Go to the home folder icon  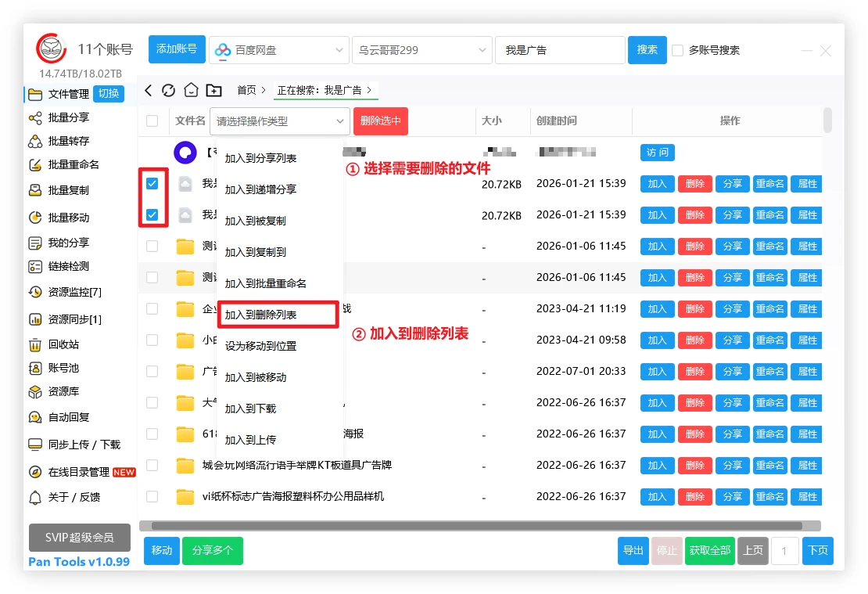[x=191, y=90]
